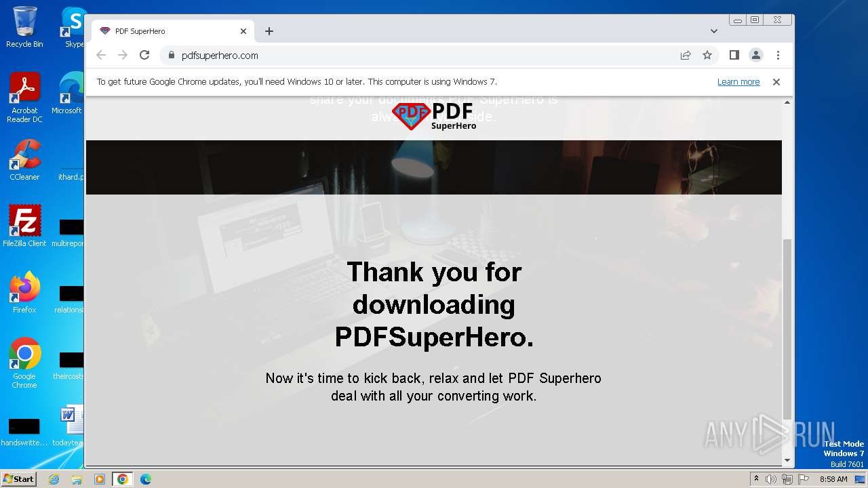This screenshot has width=868, height=488.
Task: Select the handwritte... desktop file
Action: pyautogui.click(x=24, y=431)
